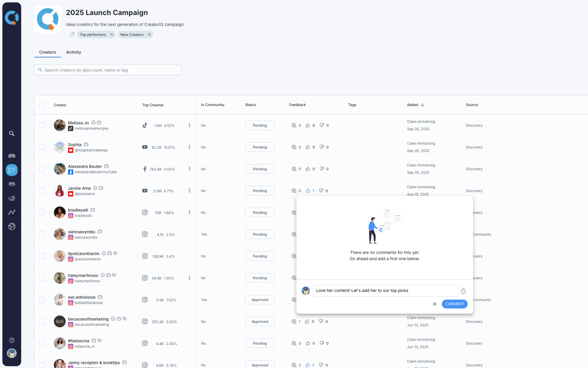Open the binoculars discovery icon in the sidebar
The height and width of the screenshot is (368, 588).
coord(12,156)
